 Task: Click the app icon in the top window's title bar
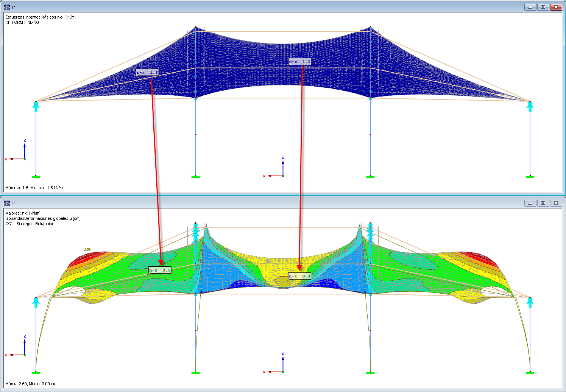coord(7,7)
